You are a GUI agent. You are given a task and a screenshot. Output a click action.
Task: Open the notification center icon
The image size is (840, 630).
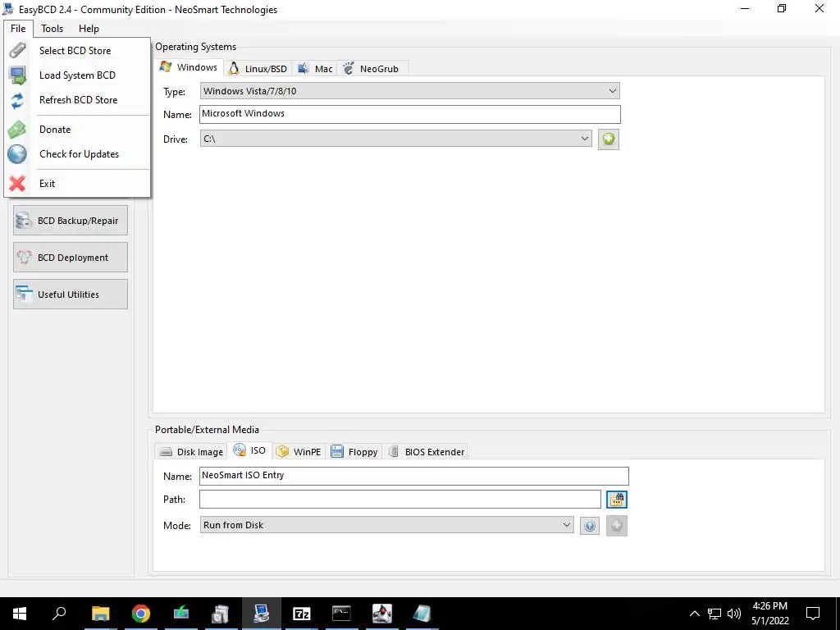[813, 614]
